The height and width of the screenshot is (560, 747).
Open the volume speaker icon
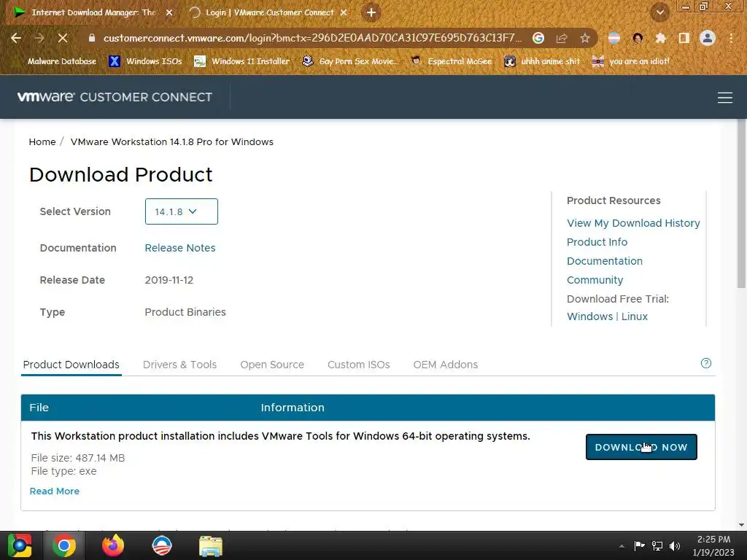click(675, 545)
